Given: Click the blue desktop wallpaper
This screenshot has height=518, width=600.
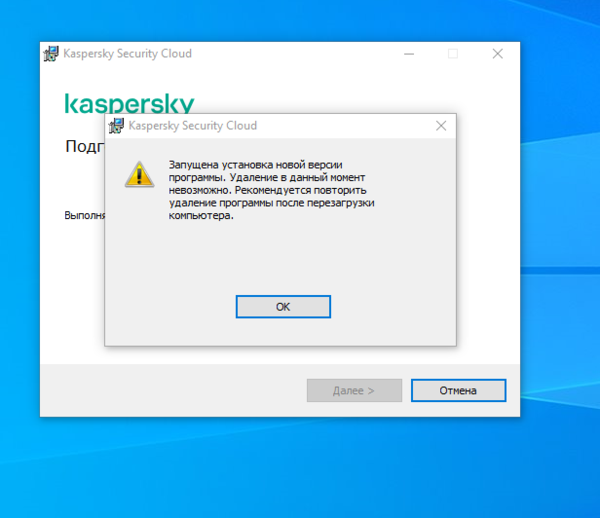Looking at the screenshot, I should coord(298,471).
